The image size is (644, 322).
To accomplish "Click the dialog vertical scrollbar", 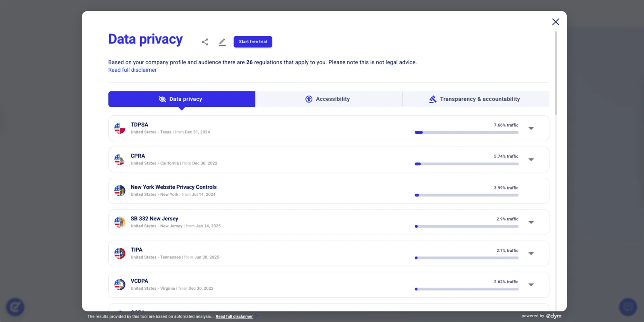I will tap(556, 73).
